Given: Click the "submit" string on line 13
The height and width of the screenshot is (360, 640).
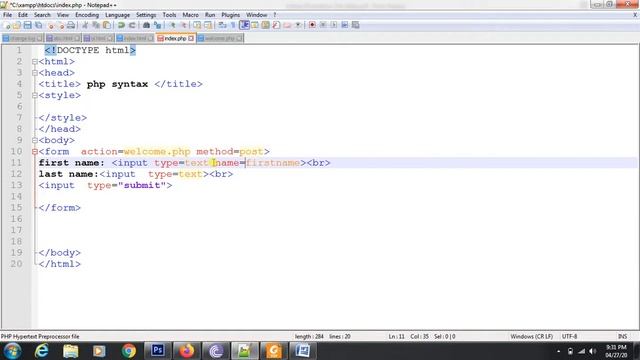Looking at the screenshot, I should pos(142,185).
